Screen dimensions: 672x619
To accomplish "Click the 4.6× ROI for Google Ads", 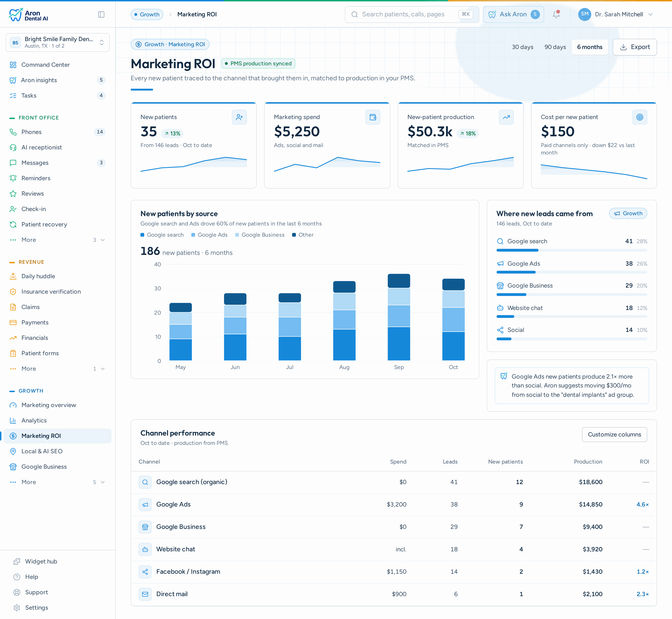I will pyautogui.click(x=643, y=504).
